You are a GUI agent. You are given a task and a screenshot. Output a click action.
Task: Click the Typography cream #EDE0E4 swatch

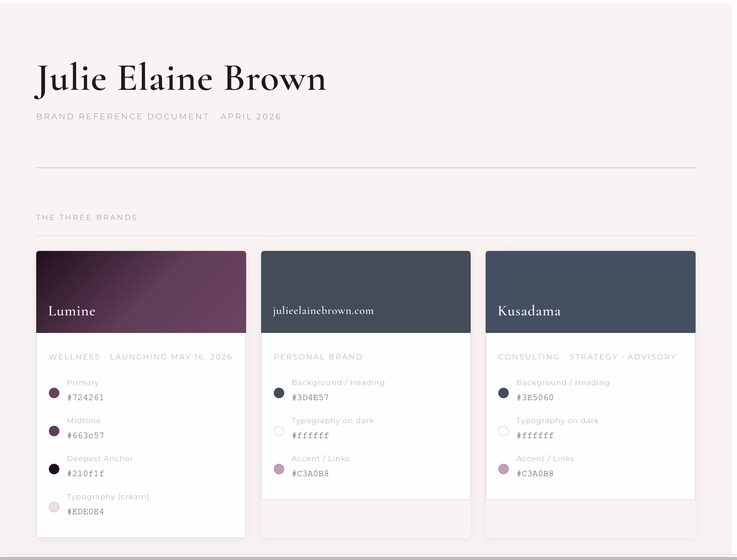pos(54,507)
